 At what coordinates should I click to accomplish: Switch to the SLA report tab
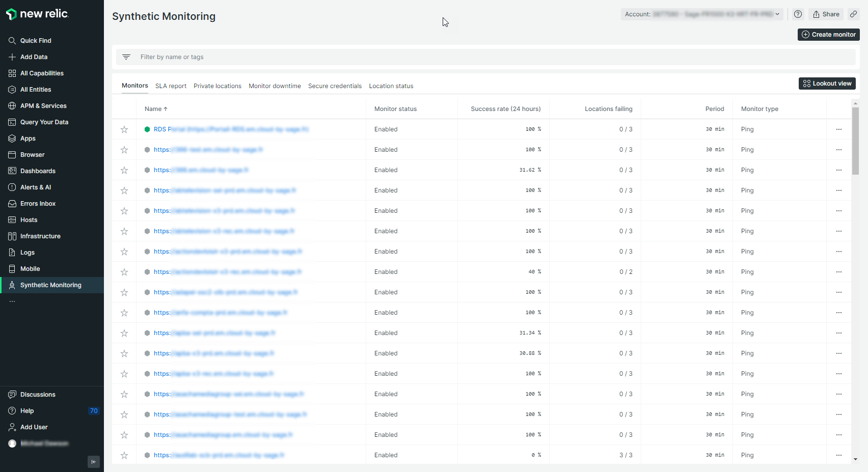[171, 86]
